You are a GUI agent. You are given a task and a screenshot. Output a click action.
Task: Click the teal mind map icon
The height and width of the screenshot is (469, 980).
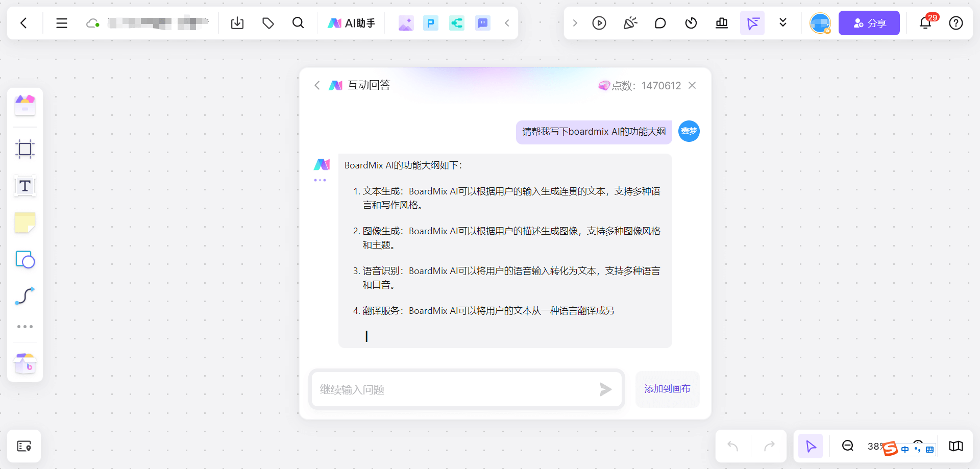pos(457,23)
